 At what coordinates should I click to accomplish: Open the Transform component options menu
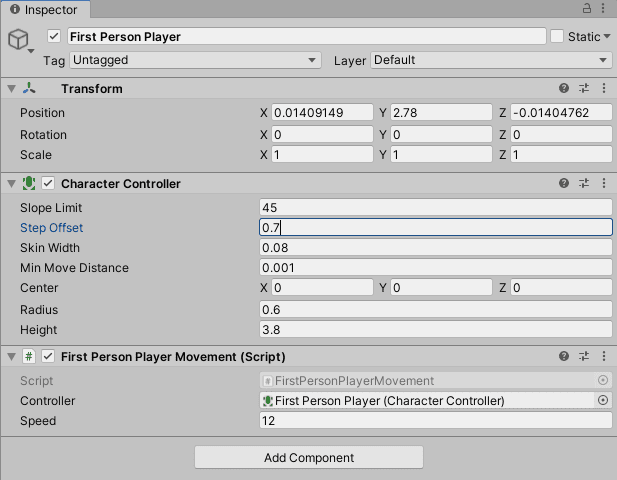pyautogui.click(x=604, y=89)
